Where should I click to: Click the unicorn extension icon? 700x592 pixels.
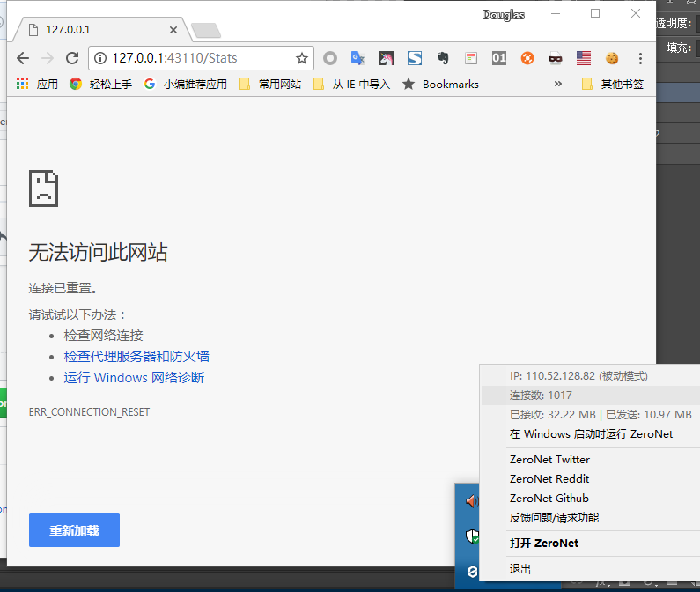tap(387, 58)
